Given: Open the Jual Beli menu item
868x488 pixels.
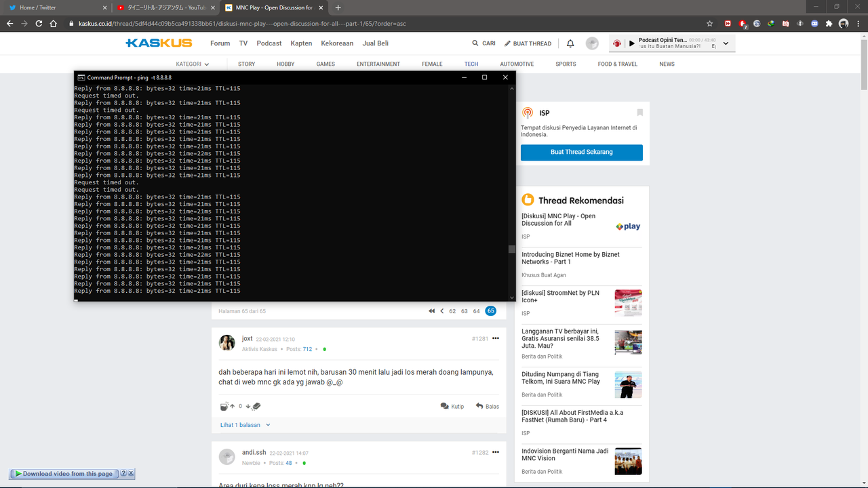Looking at the screenshot, I should point(375,43).
